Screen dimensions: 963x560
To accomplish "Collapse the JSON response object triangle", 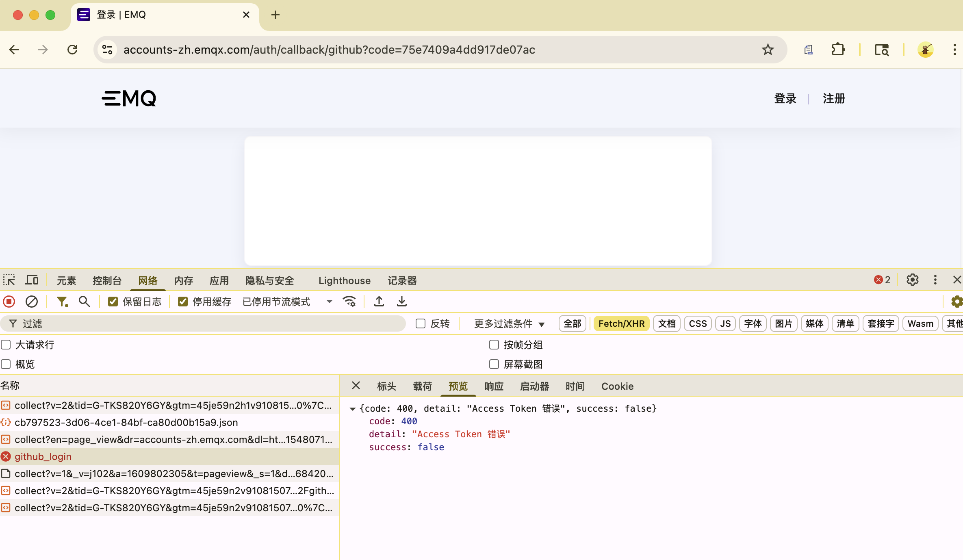I will point(353,409).
